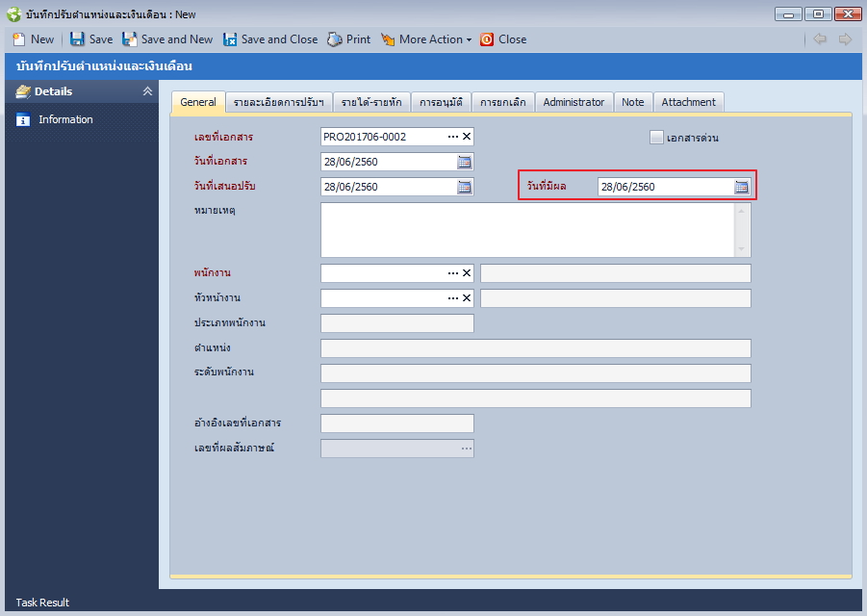
Task: Open calendar for วันที่มีผล
Action: pos(742,187)
